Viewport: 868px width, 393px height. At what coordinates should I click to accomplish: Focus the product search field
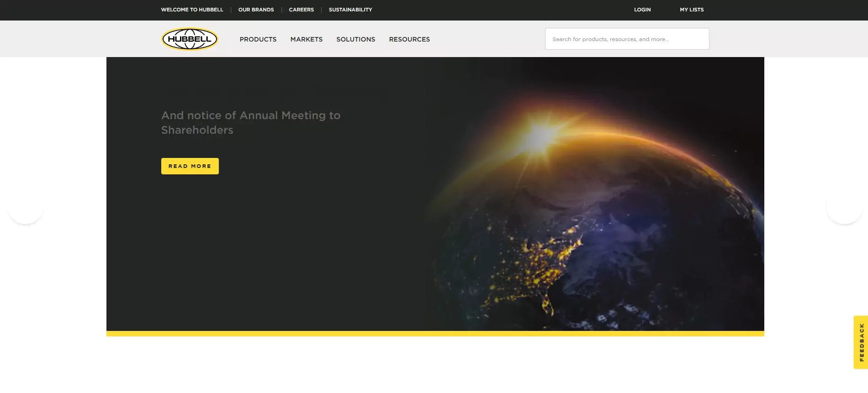pyautogui.click(x=627, y=39)
